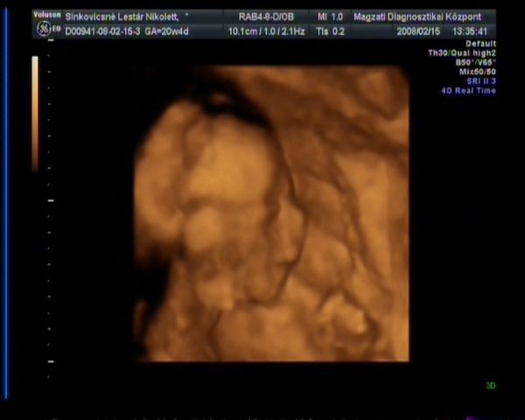Click the 3D rendered fetal image
525x420 pixels.
pos(273,213)
